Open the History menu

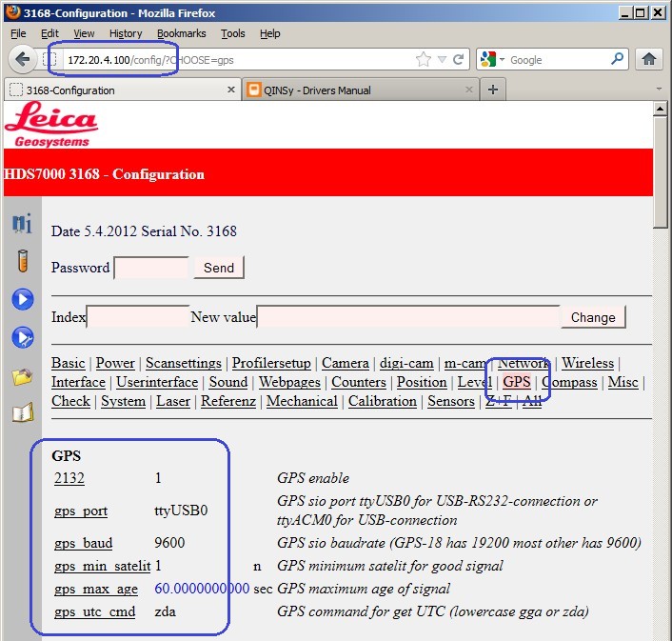point(125,33)
